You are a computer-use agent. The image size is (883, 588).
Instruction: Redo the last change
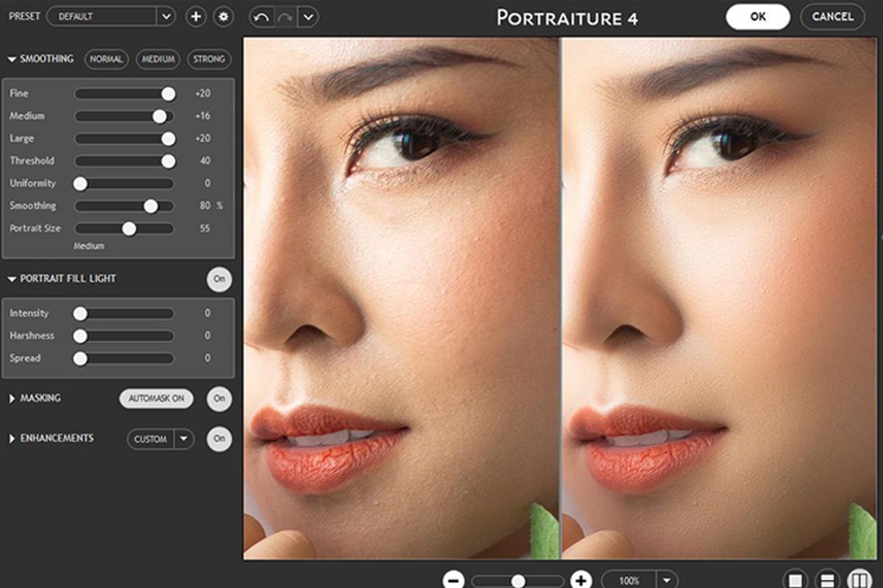tap(285, 16)
